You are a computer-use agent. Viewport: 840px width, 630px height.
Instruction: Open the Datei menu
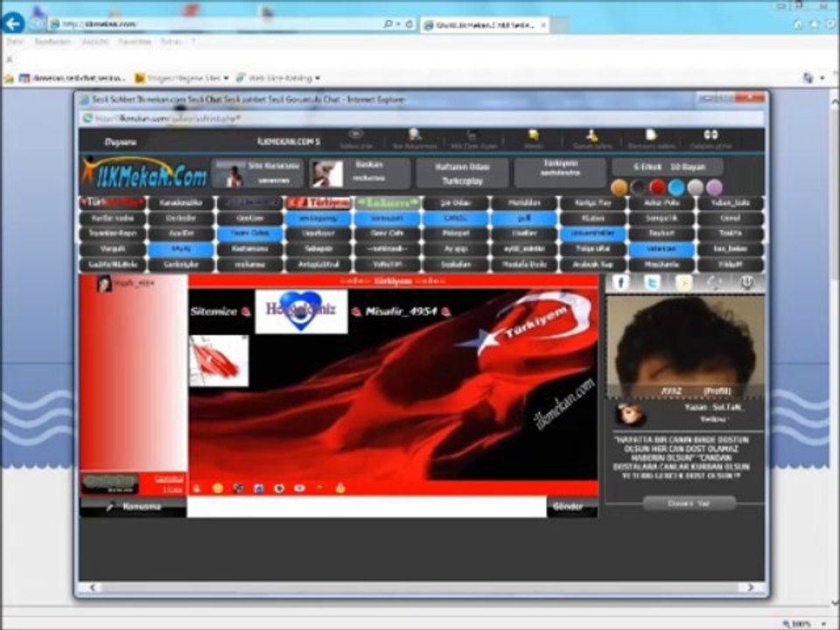point(15,41)
